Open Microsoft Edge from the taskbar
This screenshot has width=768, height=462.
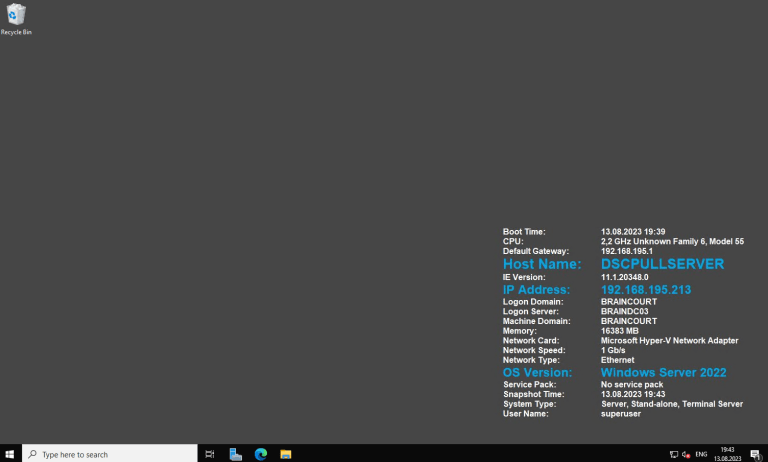pyautogui.click(x=261, y=454)
